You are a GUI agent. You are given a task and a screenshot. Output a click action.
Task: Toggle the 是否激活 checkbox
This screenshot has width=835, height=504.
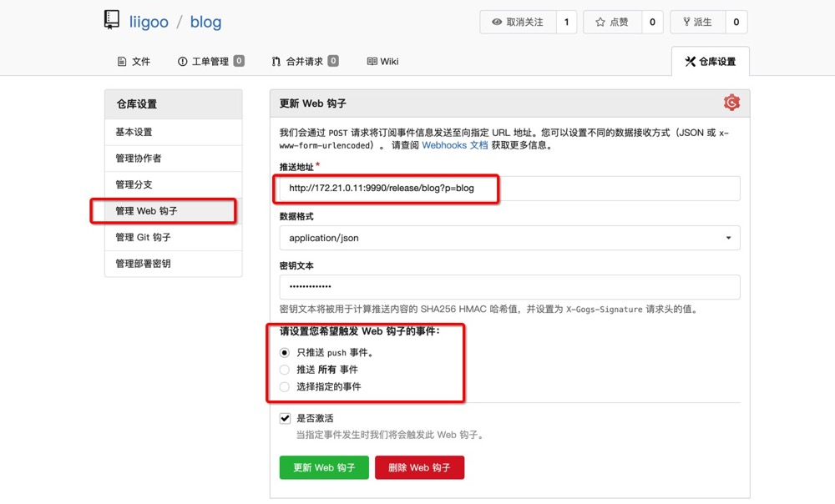tap(285, 418)
